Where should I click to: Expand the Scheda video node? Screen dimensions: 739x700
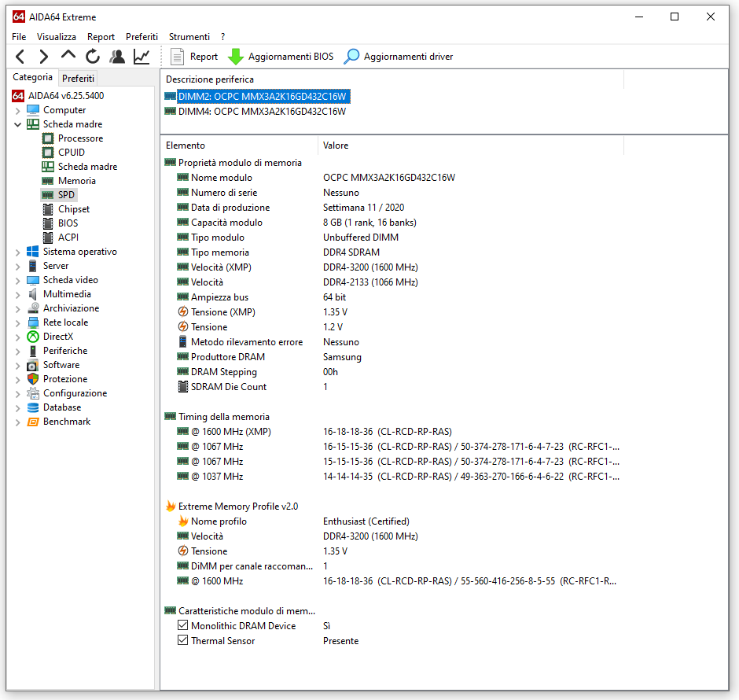point(17,281)
